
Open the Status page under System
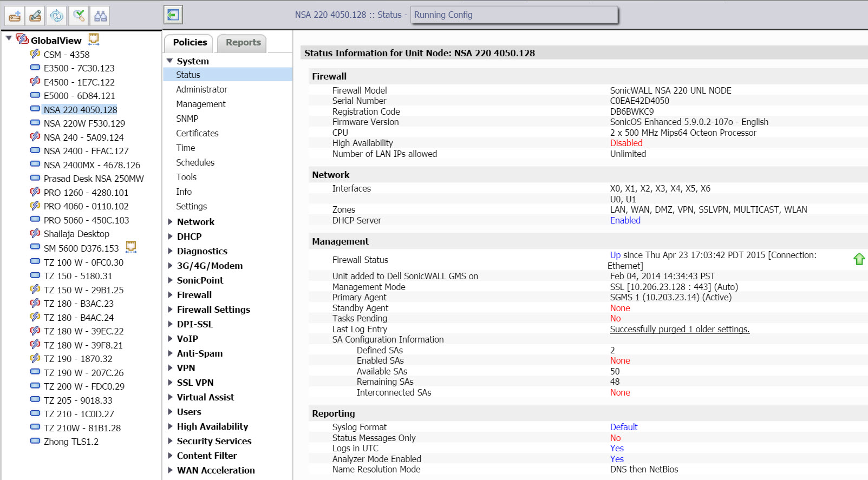point(228,75)
